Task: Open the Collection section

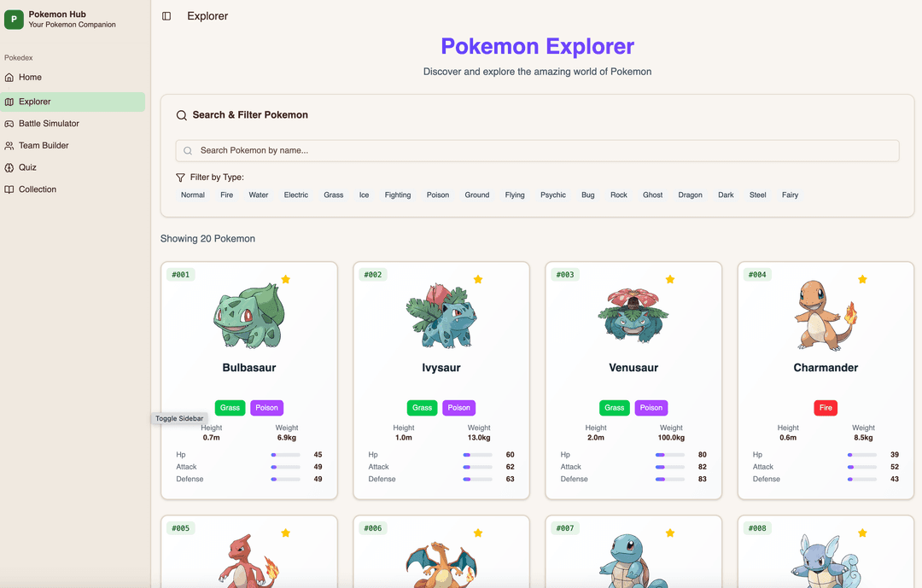Action: click(x=37, y=189)
